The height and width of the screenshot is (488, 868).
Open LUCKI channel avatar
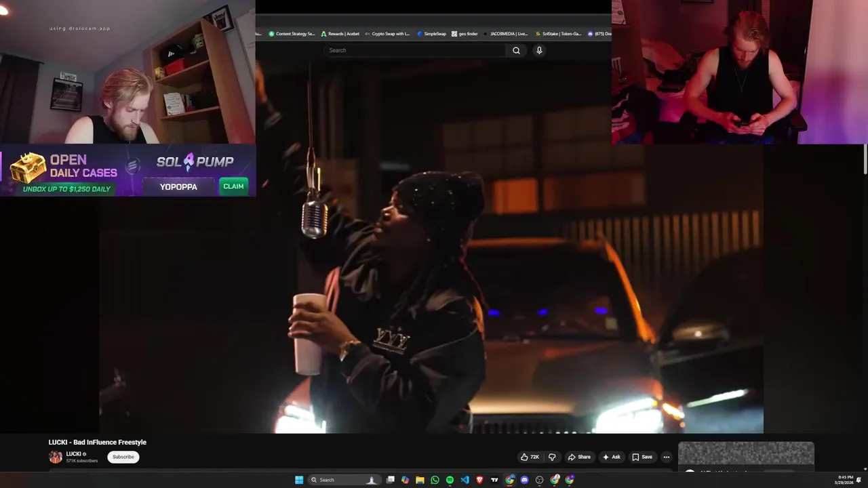[56, 457]
